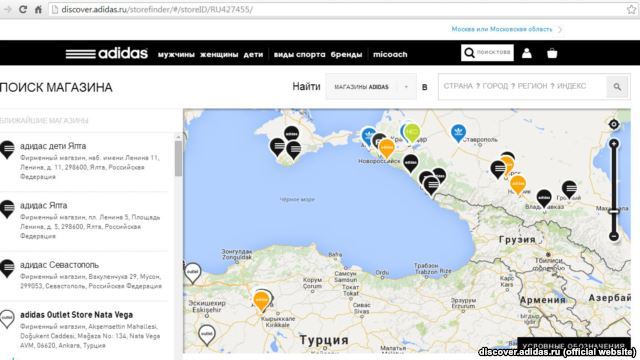Zoom out with the map minus button
640x360 pixels.
pyautogui.click(x=613, y=236)
